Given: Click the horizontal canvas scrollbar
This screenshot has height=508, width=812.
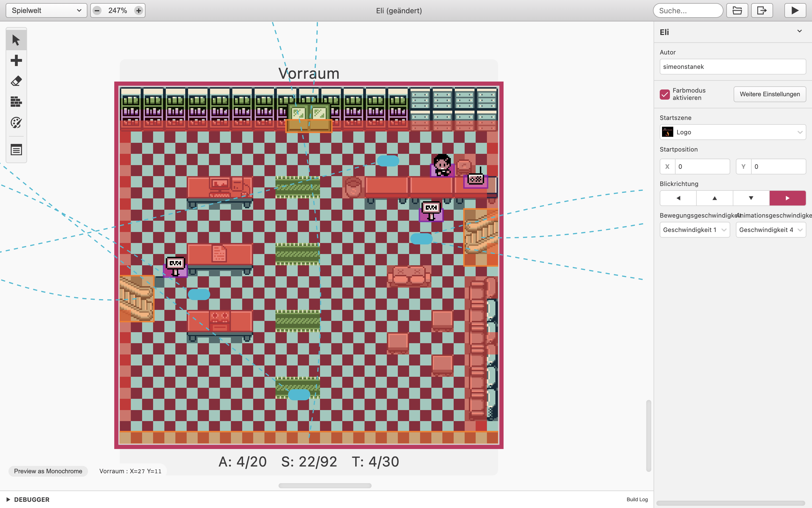Looking at the screenshot, I should (x=325, y=485).
